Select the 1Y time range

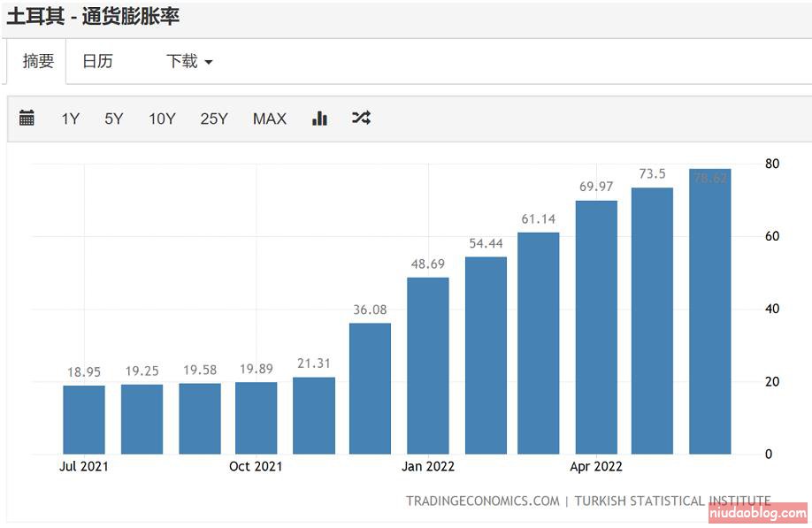tap(71, 119)
